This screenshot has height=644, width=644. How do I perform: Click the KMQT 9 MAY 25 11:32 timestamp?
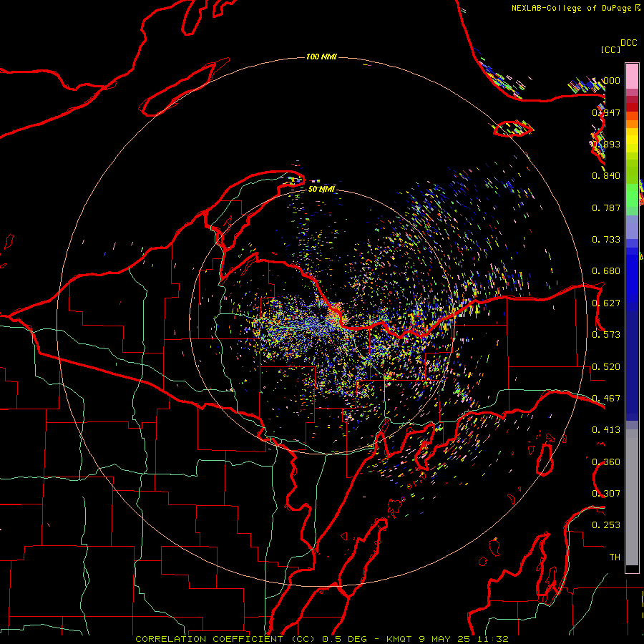tap(448, 639)
